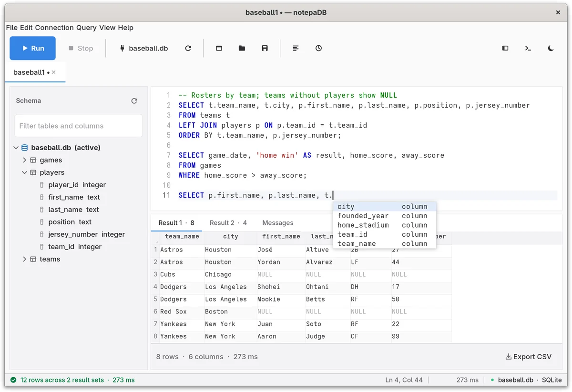Click the database icon beside baseball.db
The height and width of the screenshot is (392, 572).
25,148
